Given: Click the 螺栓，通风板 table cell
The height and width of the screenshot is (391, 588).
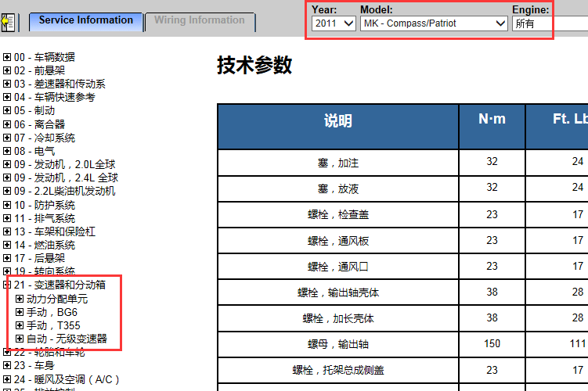Looking at the screenshot, I should pos(338,240).
